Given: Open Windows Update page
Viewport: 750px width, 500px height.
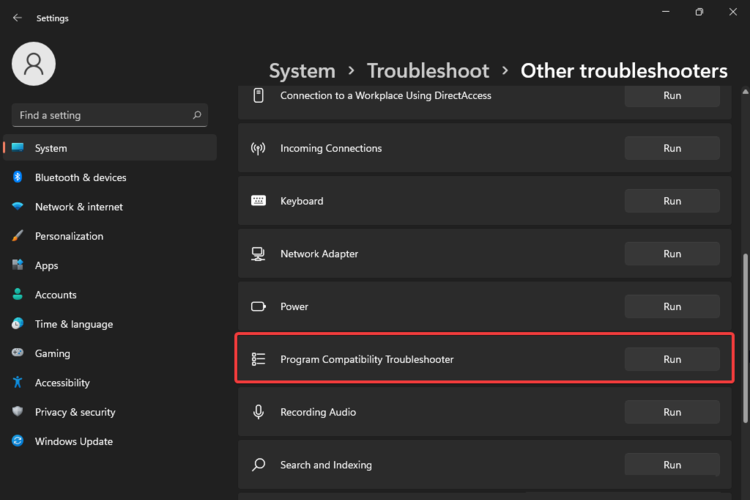Looking at the screenshot, I should [73, 441].
